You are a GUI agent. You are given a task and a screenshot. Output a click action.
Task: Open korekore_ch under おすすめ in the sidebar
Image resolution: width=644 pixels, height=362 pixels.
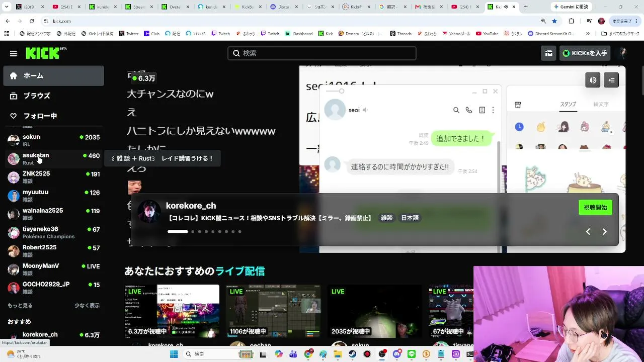[54, 335]
